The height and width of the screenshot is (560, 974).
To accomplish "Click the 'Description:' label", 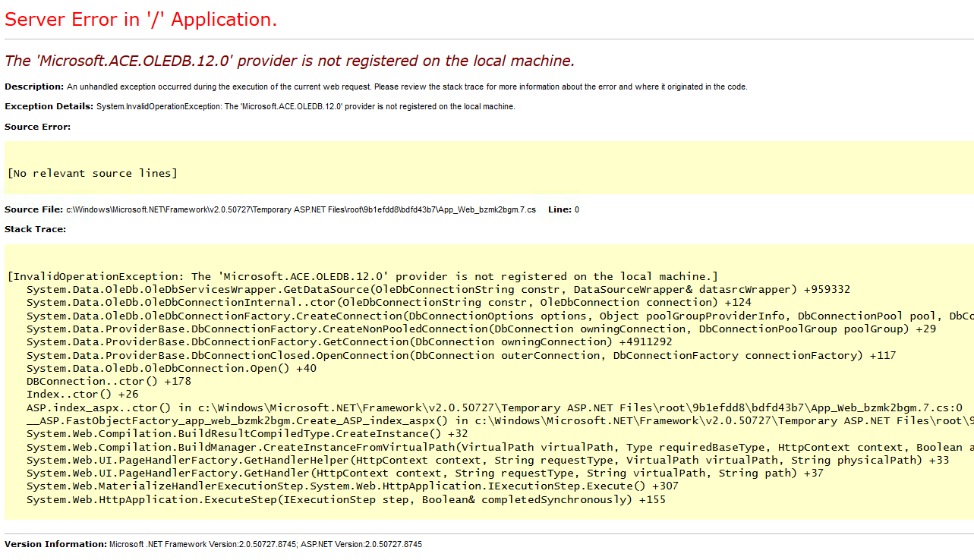I will point(34,87).
